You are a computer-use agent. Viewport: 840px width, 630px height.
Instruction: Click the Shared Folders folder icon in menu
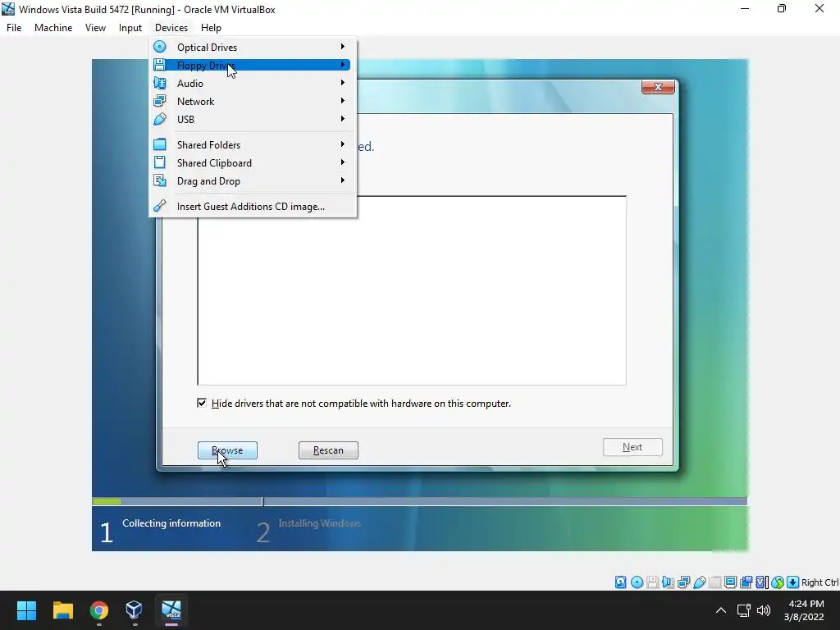click(160, 144)
